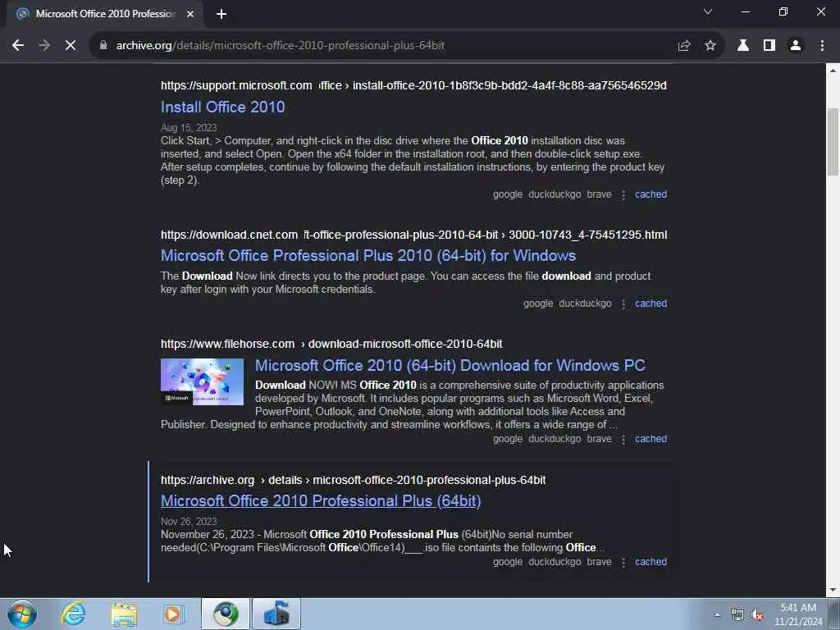This screenshot has height=630, width=840.
Task: Search brave from filehorse result
Action: point(599,439)
